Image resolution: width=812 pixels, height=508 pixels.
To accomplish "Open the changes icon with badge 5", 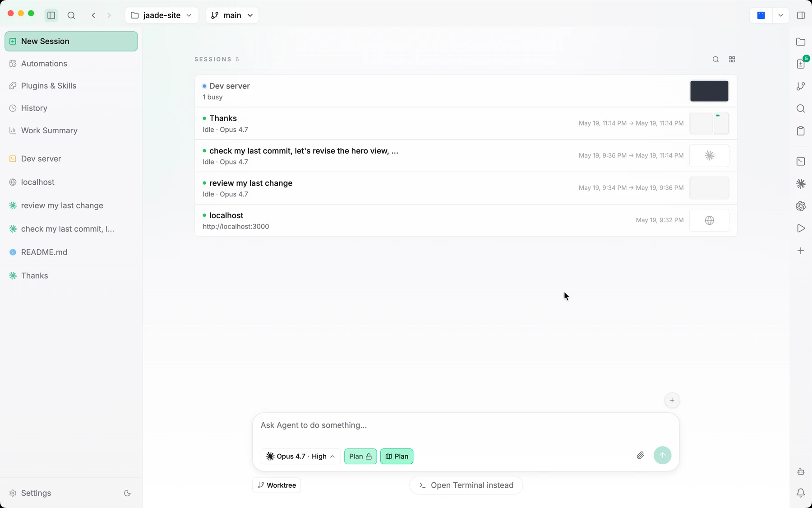I will [x=801, y=64].
